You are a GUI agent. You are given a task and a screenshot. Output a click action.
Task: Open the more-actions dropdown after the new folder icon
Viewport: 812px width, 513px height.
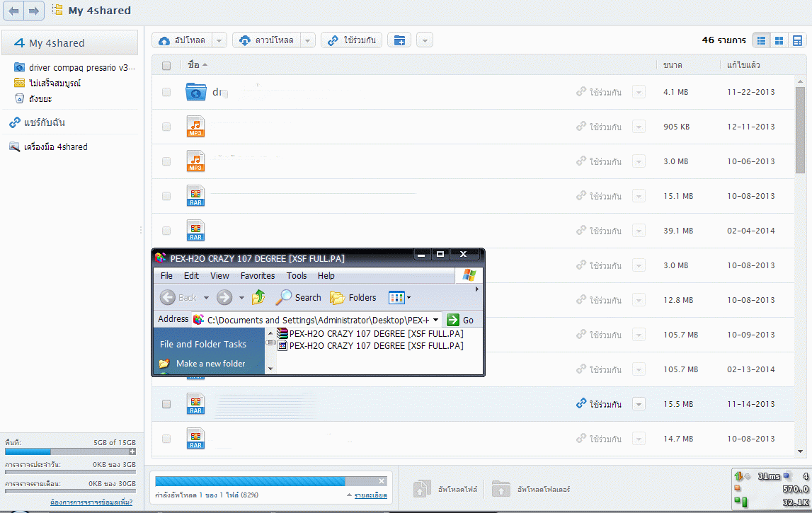(x=425, y=40)
